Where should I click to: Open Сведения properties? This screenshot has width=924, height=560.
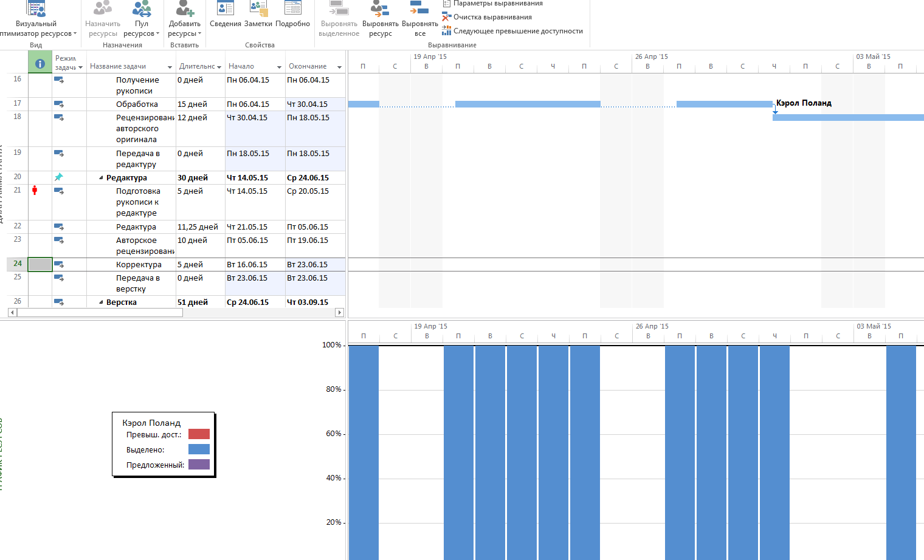tap(226, 15)
